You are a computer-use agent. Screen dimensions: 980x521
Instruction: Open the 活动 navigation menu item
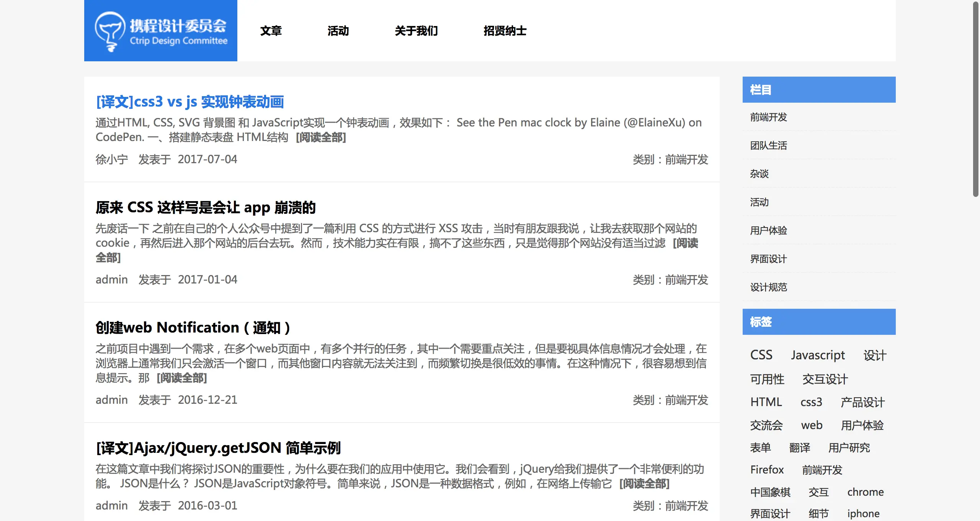tap(338, 31)
